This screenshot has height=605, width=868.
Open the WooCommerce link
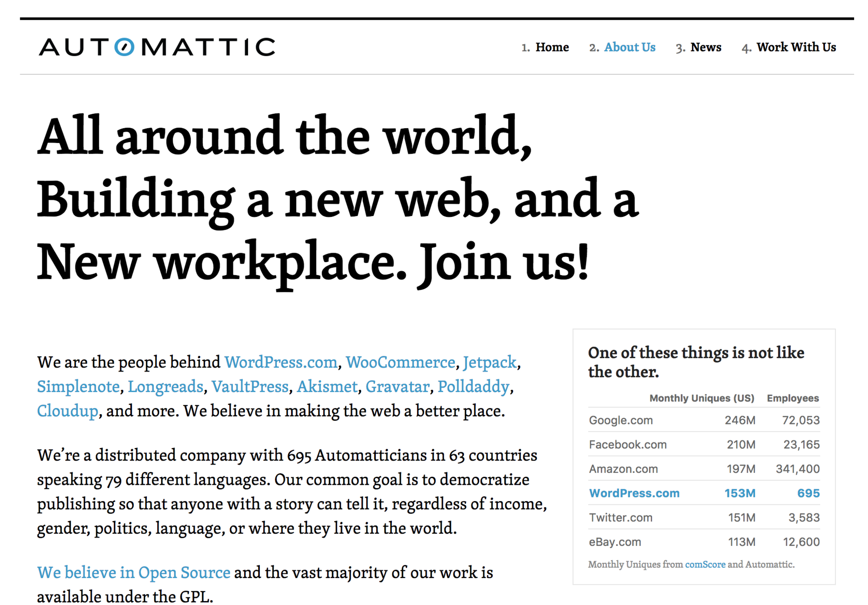click(x=400, y=362)
